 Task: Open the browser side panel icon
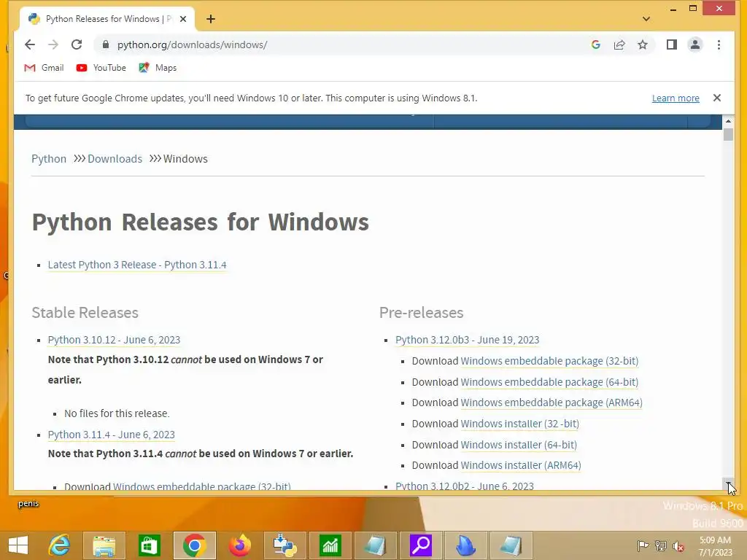coord(672,44)
